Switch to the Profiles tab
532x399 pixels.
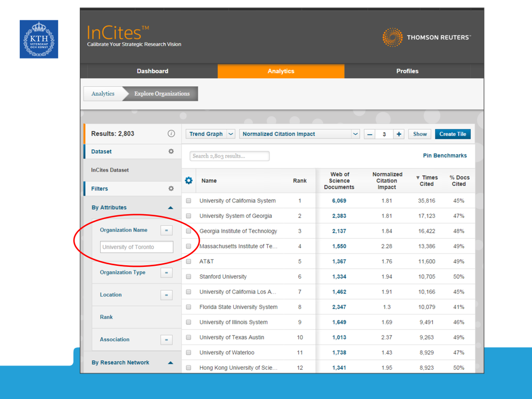pyautogui.click(x=407, y=71)
